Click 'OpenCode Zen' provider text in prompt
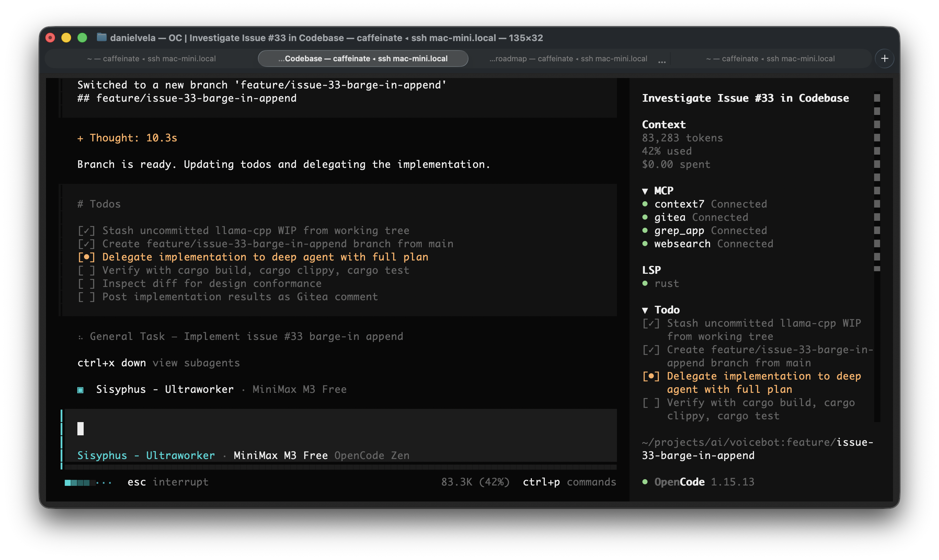Screen dimensions: 939x560 click(372, 456)
